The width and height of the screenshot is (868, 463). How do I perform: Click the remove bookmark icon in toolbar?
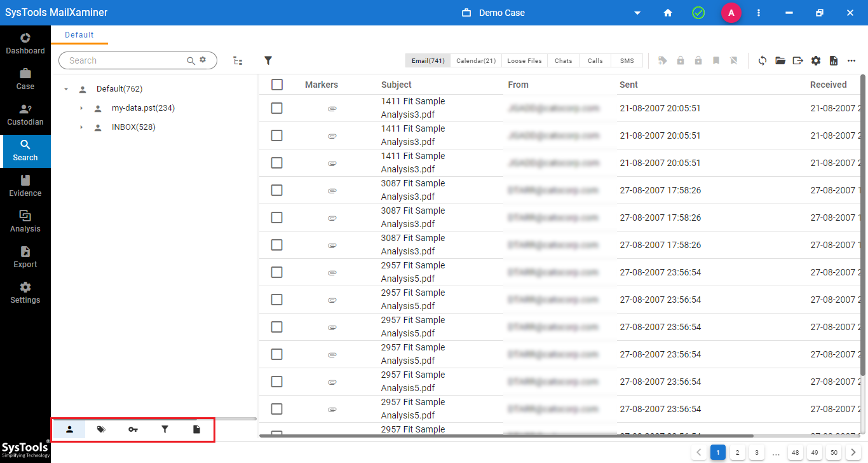(734, 60)
